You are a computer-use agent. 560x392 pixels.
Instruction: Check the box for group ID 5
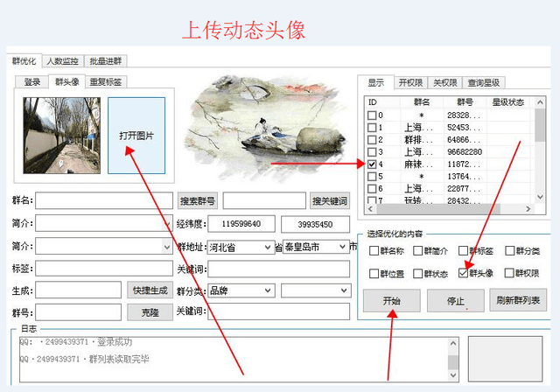click(372, 177)
